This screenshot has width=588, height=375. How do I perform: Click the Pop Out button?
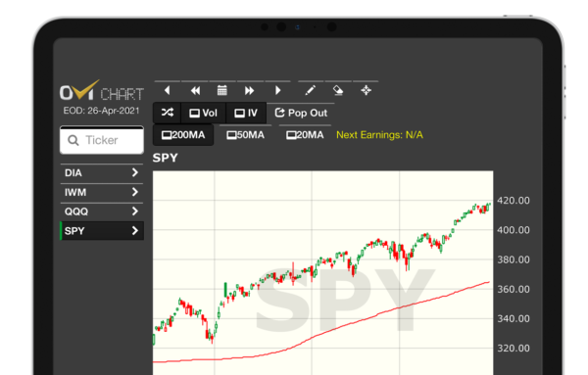pos(301,113)
